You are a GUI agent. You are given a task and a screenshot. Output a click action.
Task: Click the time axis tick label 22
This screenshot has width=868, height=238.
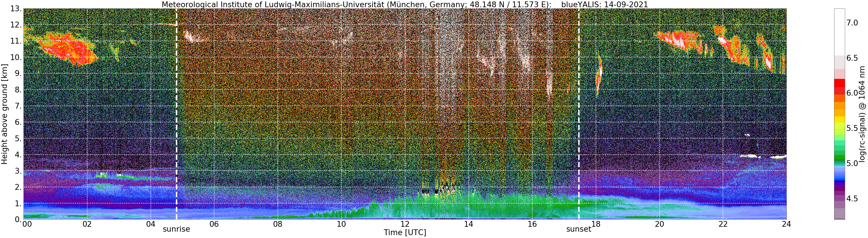tap(723, 224)
